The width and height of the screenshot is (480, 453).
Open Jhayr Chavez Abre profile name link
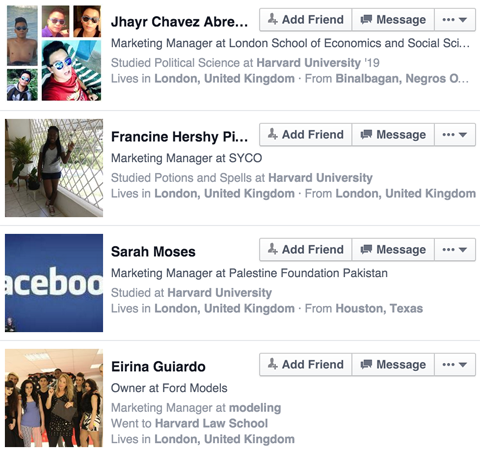(x=179, y=22)
